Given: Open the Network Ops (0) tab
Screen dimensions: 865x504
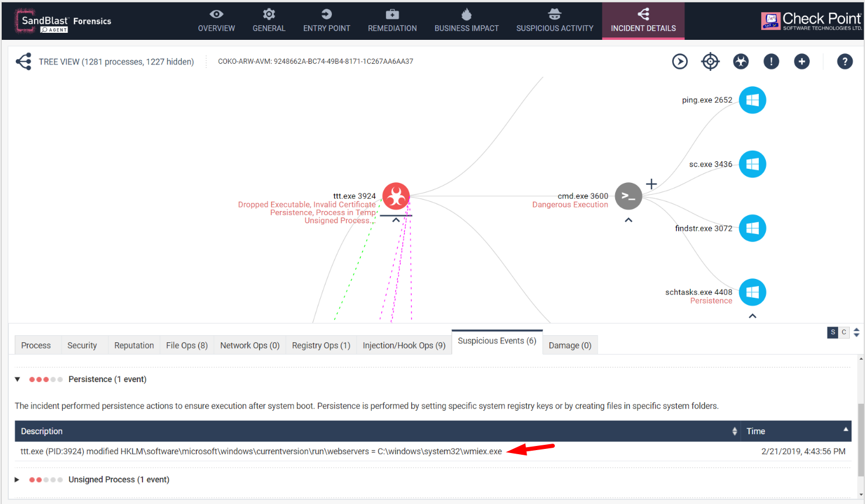Looking at the screenshot, I should click(x=250, y=345).
